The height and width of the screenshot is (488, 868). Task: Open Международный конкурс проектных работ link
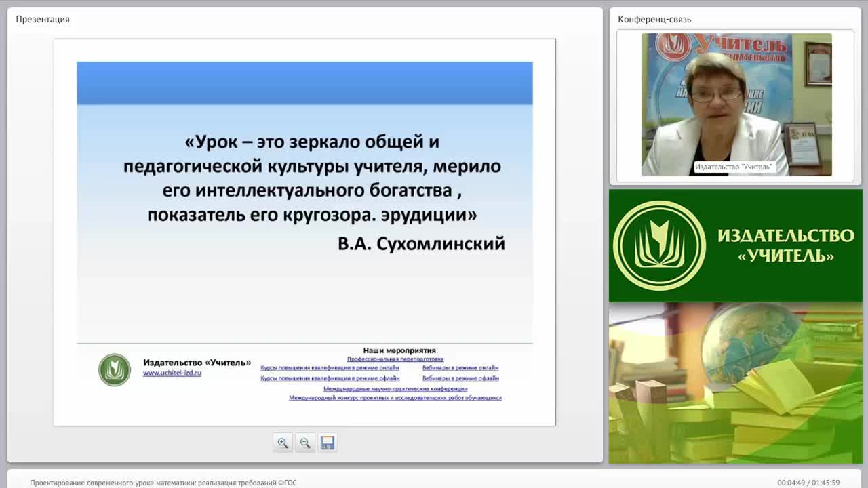[395, 398]
